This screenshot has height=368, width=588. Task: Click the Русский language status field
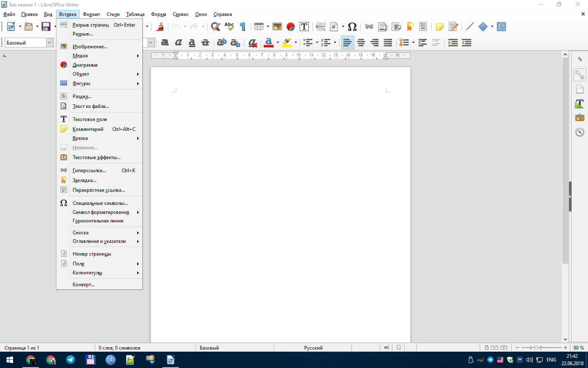[313, 348]
